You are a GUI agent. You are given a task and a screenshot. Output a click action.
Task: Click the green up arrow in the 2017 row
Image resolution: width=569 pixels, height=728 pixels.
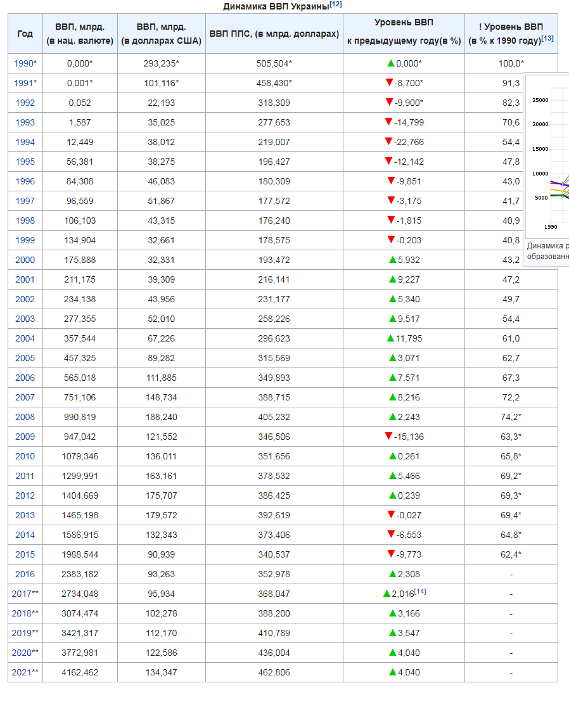click(x=387, y=594)
